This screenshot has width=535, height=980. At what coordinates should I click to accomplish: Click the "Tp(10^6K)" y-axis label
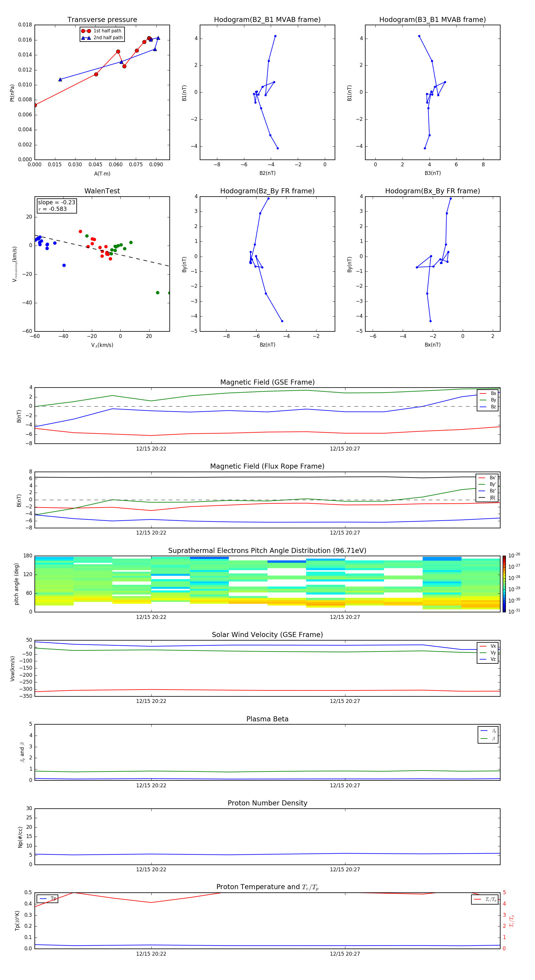(x=17, y=921)
